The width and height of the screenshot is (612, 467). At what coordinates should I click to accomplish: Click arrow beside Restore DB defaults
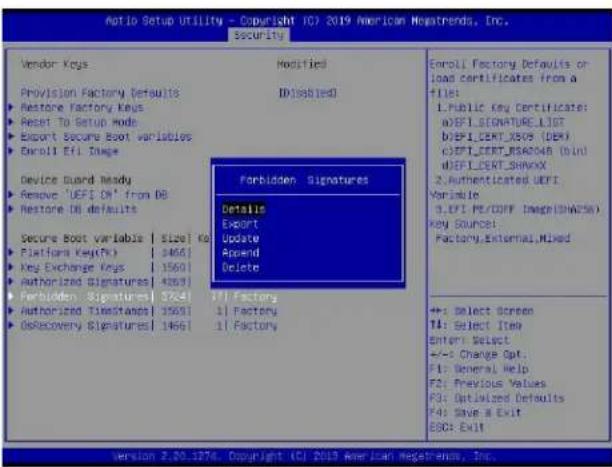pos(11,209)
